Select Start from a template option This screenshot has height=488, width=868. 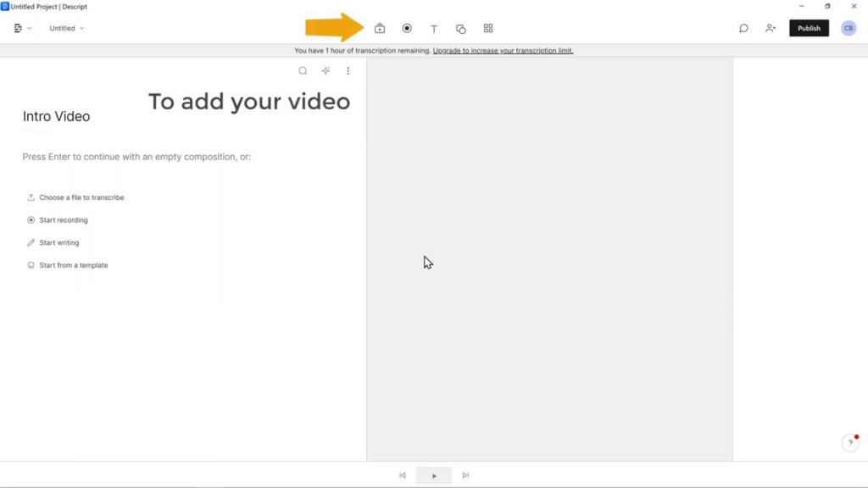point(68,265)
